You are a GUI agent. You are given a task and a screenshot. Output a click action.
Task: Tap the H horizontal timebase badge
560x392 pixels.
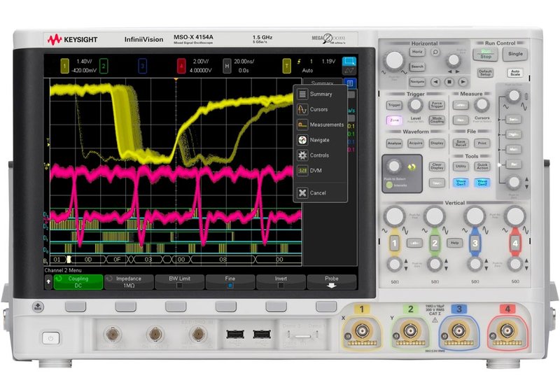click(227, 66)
